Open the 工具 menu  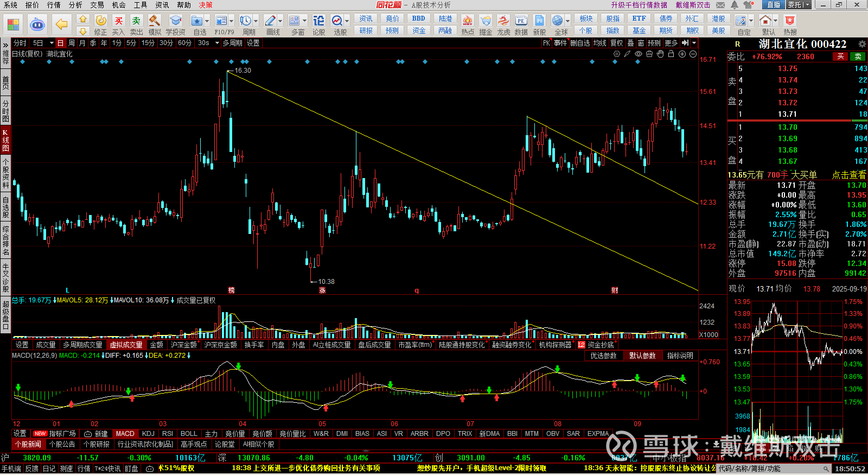[x=141, y=5]
